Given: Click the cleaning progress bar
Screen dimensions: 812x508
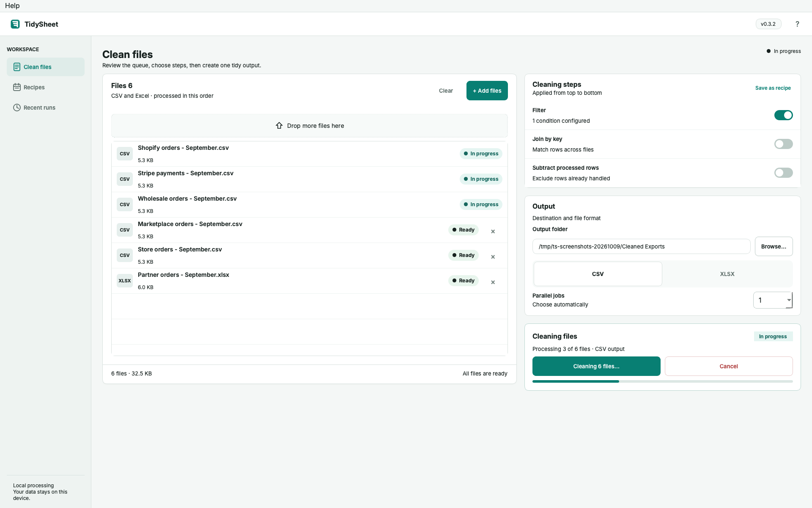Looking at the screenshot, I should 662,381.
